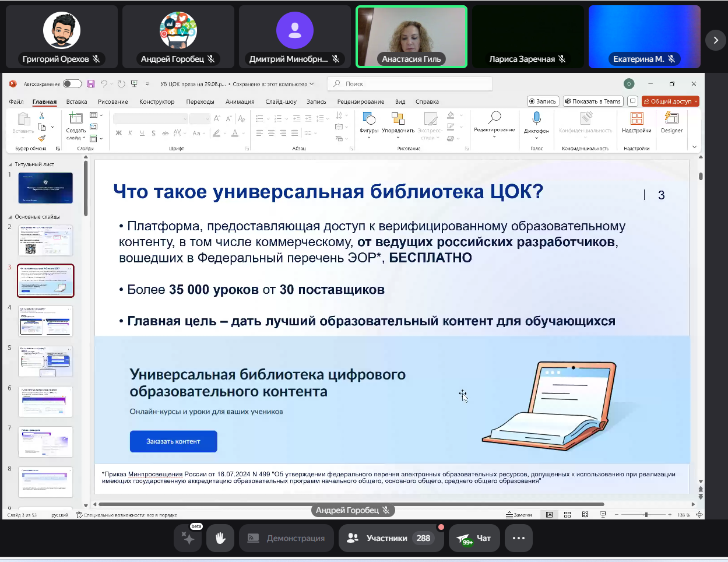Viewport: 728px width, 562px height.
Task: Open the Вставка ribbon tab
Action: tap(76, 101)
